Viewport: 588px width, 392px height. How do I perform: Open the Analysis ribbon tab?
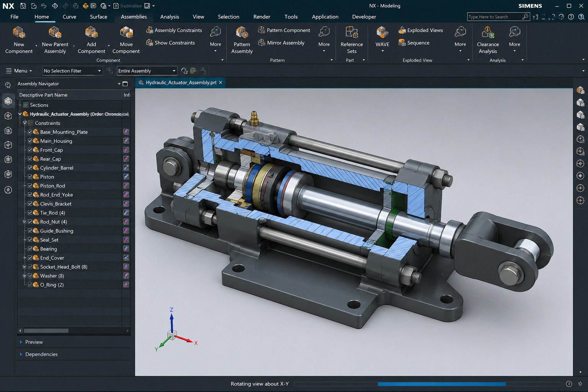click(170, 16)
